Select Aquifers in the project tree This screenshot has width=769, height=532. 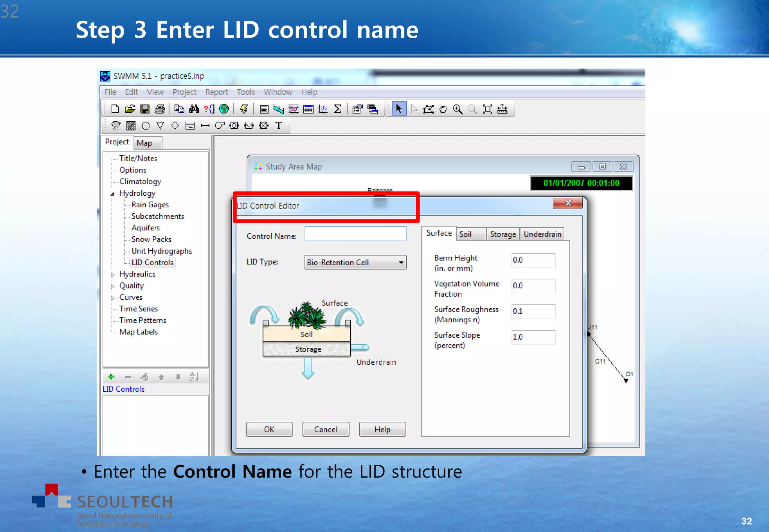coord(145,228)
